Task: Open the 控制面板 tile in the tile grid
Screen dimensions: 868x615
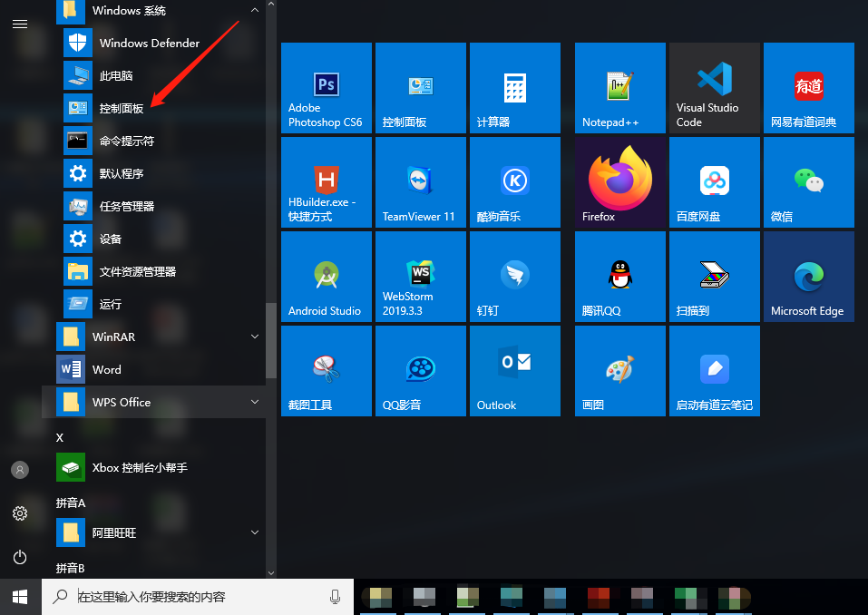Action: [x=421, y=87]
